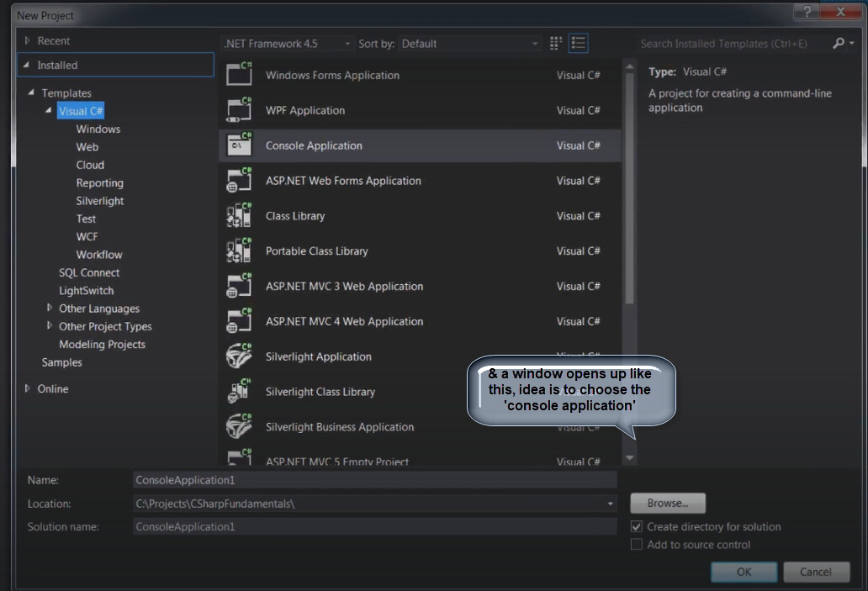868x591 pixels.
Task: Click the ASP.NET MVC 3 Web Application icon
Action: coord(239,286)
